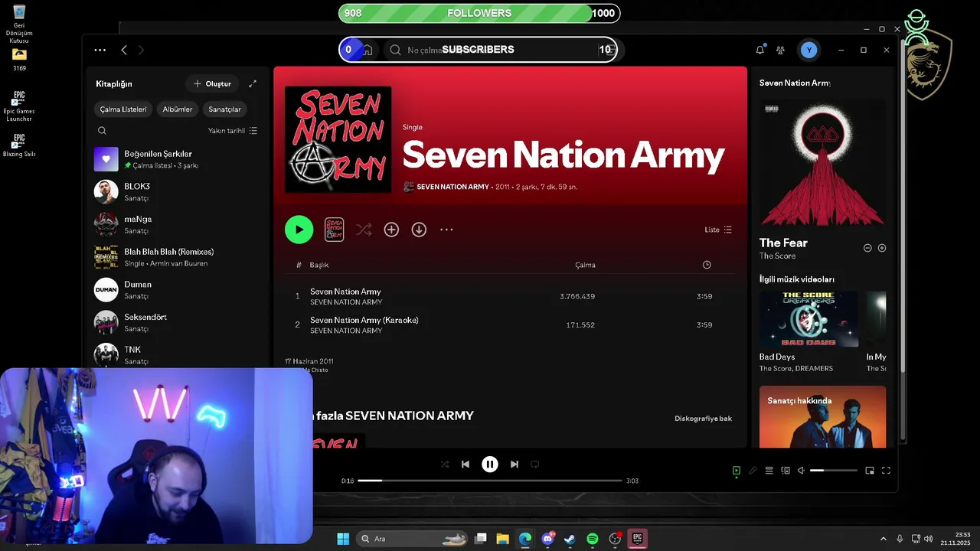This screenshot has height=551, width=980.
Task: Click the Oluştur create button
Action: [x=212, y=83]
